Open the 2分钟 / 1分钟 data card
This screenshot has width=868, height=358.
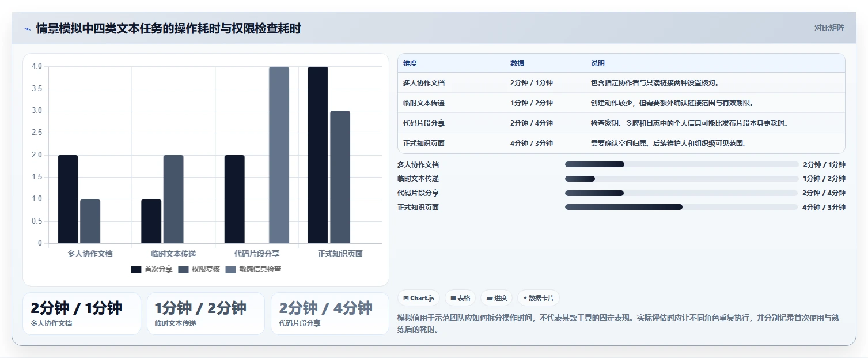point(82,314)
